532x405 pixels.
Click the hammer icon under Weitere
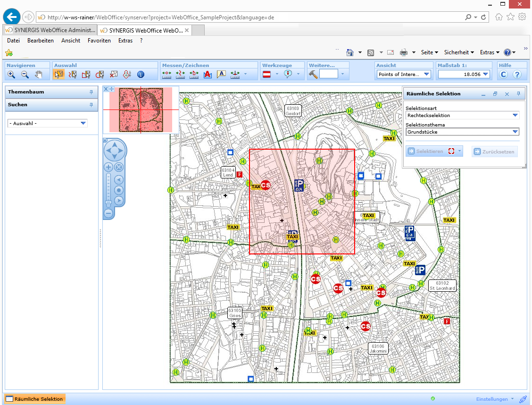[313, 75]
